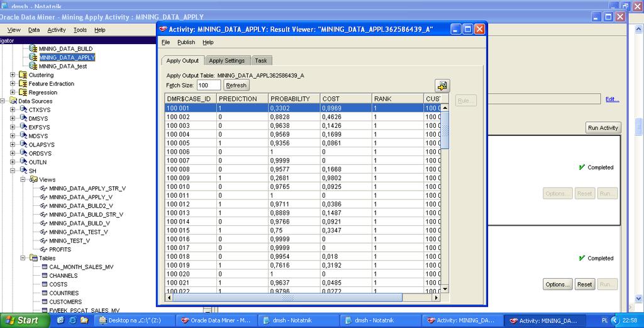Click the SH schema icon
644x328 pixels.
click(x=23, y=171)
